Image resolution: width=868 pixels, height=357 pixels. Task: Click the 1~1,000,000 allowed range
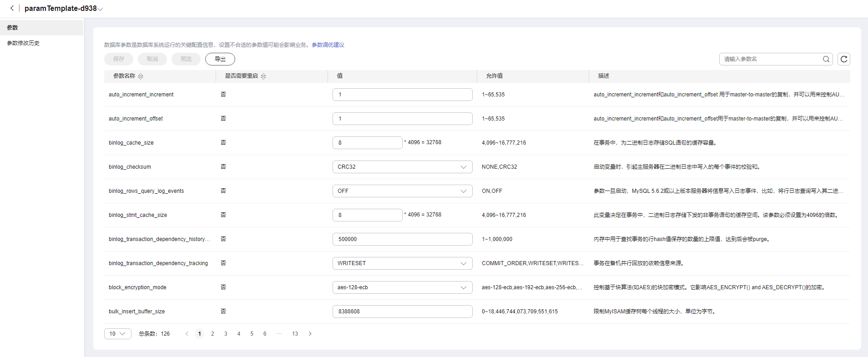497,239
